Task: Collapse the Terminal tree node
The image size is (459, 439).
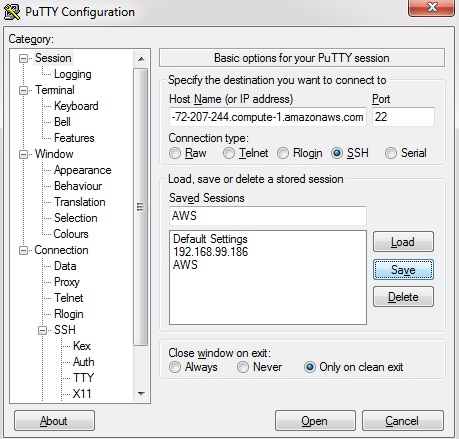Action: pos(23,90)
